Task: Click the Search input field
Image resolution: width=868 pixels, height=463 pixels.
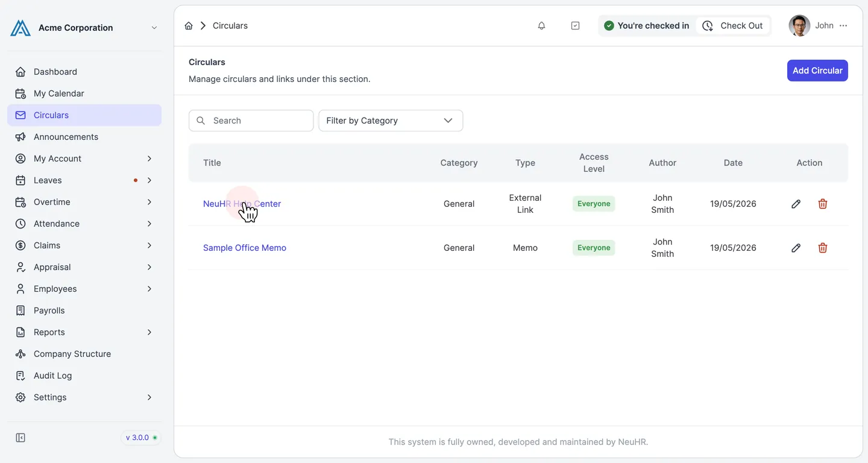Action: (x=251, y=121)
